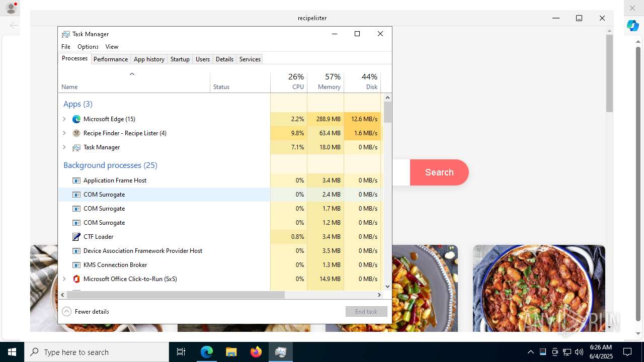Click the Task Manager taskbar button

[x=281, y=352]
